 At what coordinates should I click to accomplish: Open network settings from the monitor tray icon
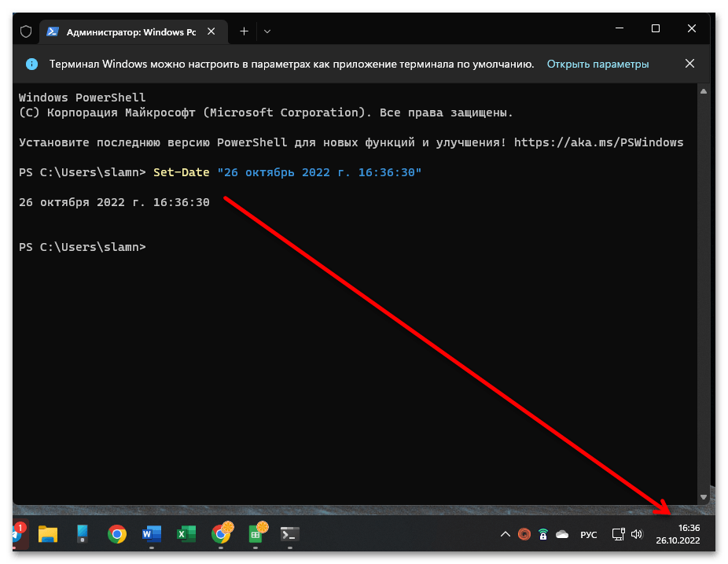[x=619, y=534]
